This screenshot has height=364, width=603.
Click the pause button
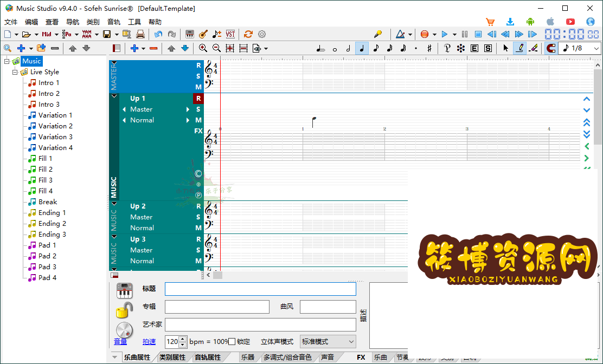[465, 34]
